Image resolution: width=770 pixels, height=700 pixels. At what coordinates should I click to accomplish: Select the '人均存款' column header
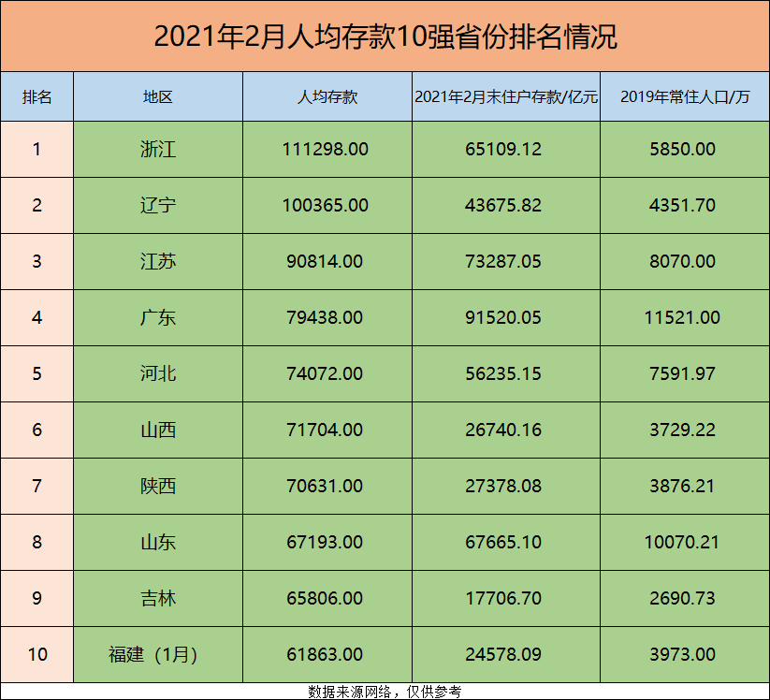[x=327, y=96]
